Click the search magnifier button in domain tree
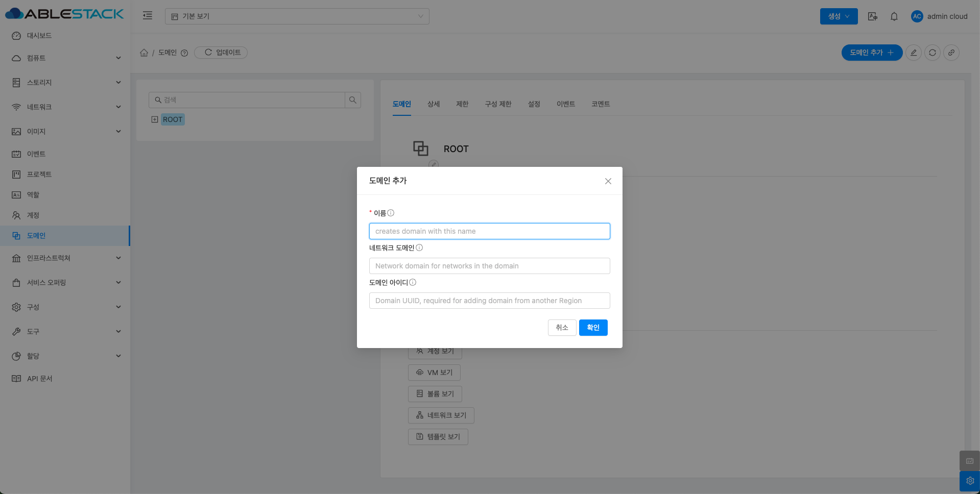 point(353,100)
